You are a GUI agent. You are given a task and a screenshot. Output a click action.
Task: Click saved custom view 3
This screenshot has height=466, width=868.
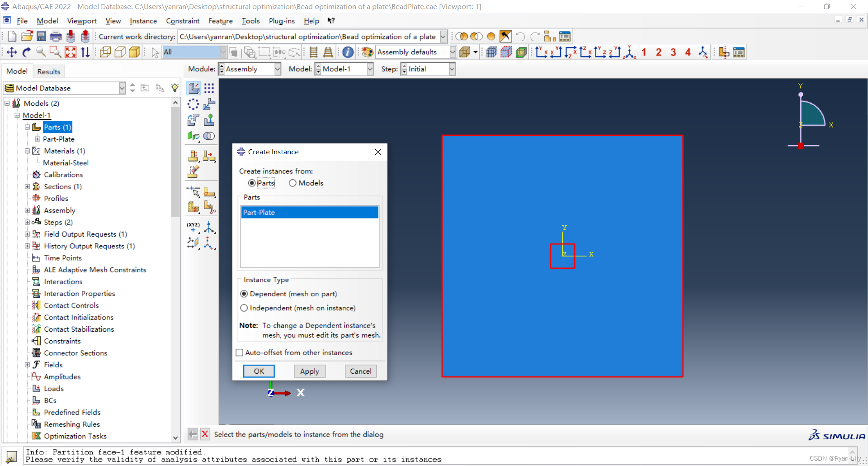click(x=673, y=52)
